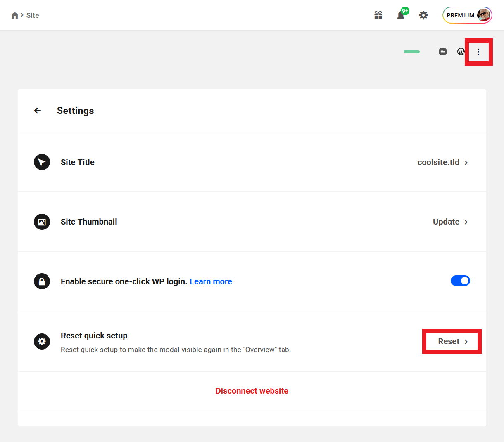Open the site notes icon
This screenshot has width=504, height=442.
click(443, 52)
